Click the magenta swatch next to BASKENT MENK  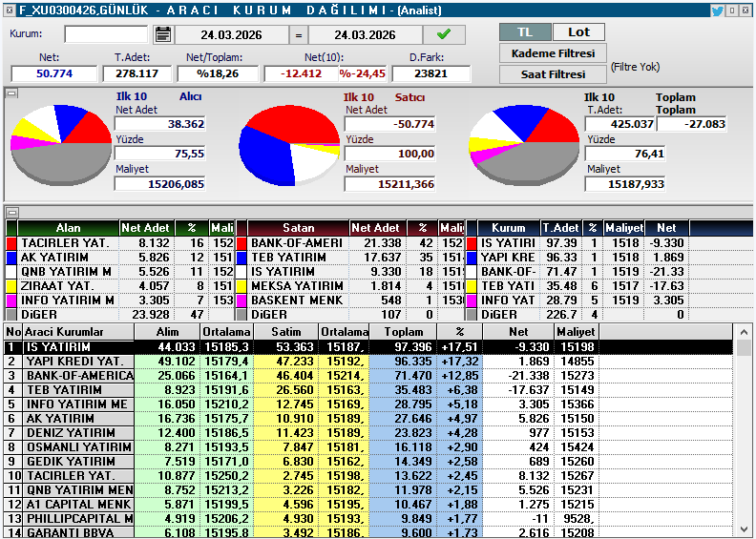click(241, 301)
